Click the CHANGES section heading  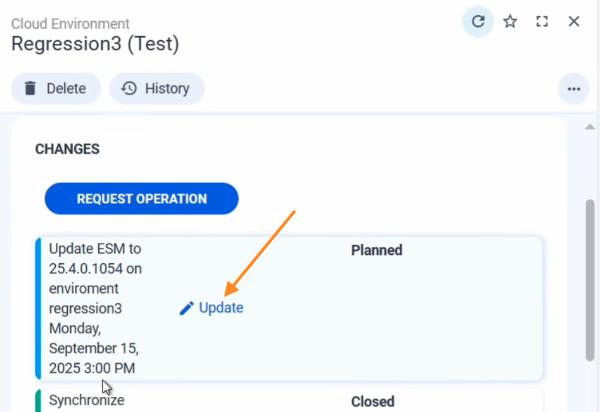pos(67,149)
